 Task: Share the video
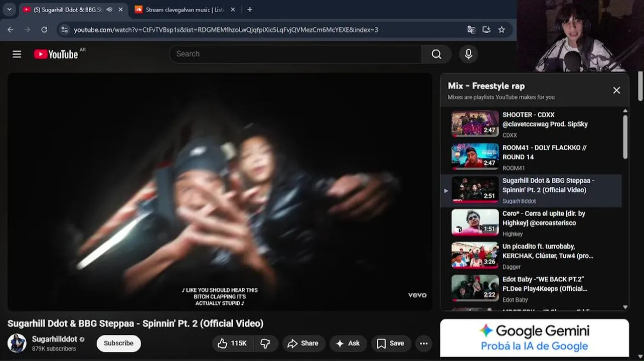(303, 343)
